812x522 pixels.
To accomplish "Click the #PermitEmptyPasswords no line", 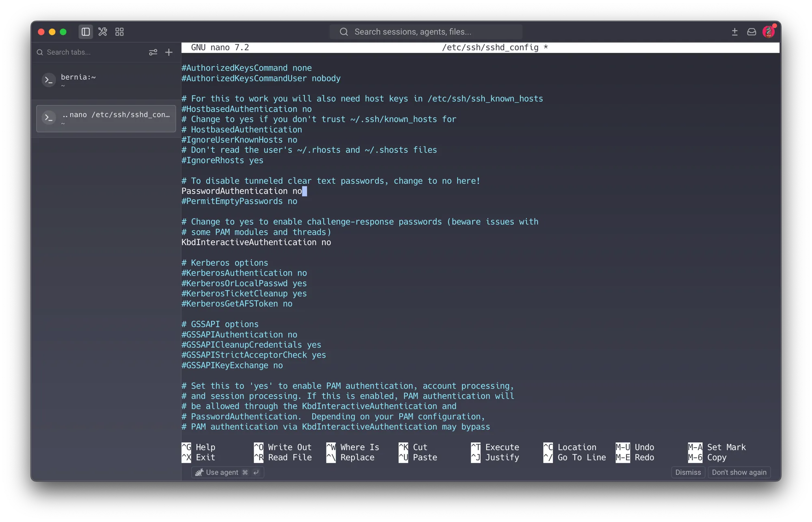I will (239, 201).
